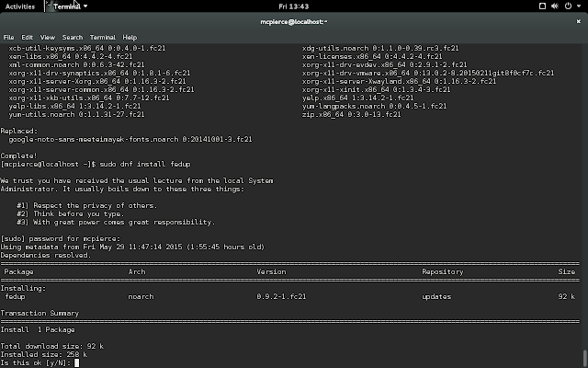Click the display icon in top bar
This screenshot has height=368, width=588.
[x=542, y=6]
